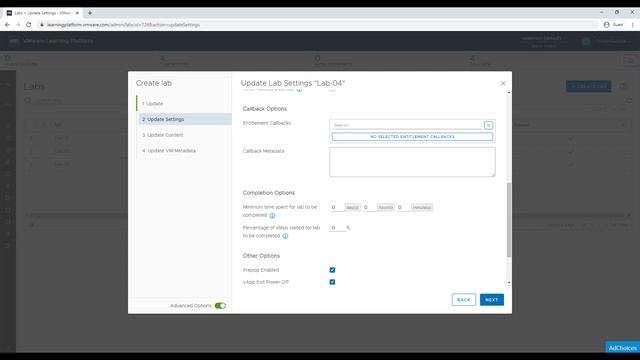
Task: Click the minutes field for minimum time
Action: tap(403, 207)
